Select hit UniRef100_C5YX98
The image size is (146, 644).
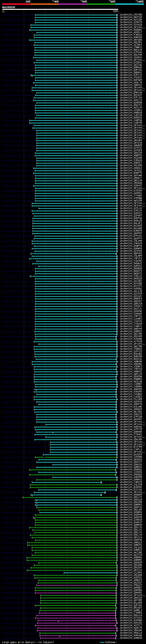[131, 15]
